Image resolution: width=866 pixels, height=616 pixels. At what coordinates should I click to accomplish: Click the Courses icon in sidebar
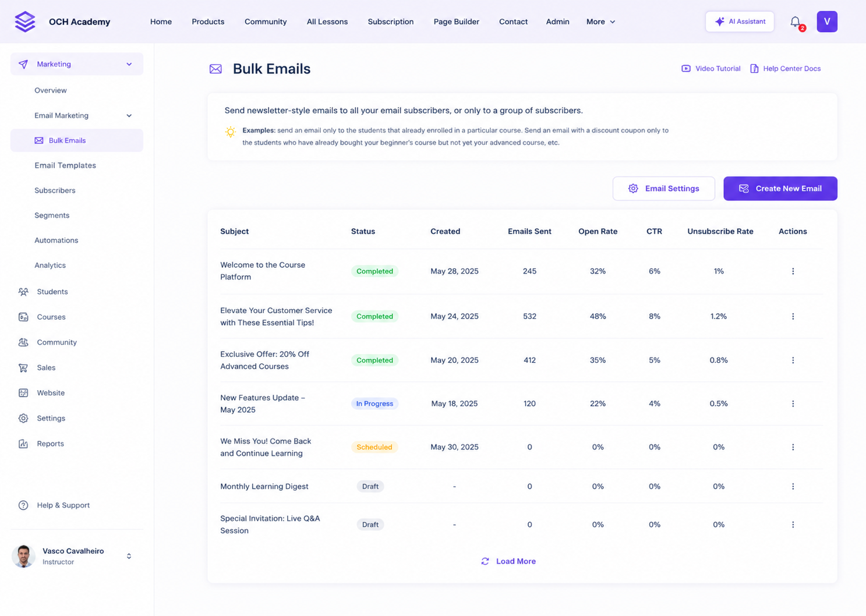click(23, 317)
